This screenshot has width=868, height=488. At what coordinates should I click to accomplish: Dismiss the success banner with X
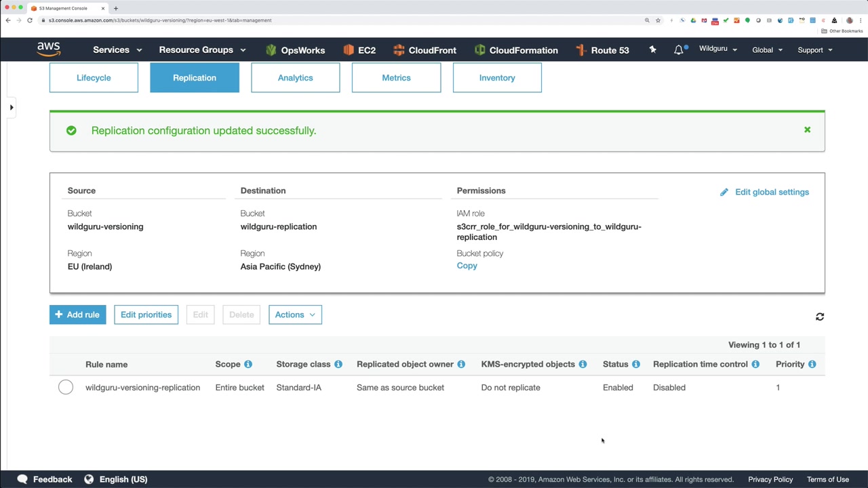click(x=807, y=129)
